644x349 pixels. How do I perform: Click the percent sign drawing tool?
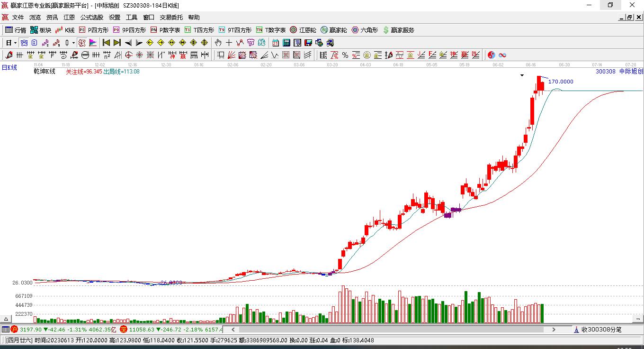pos(345,55)
